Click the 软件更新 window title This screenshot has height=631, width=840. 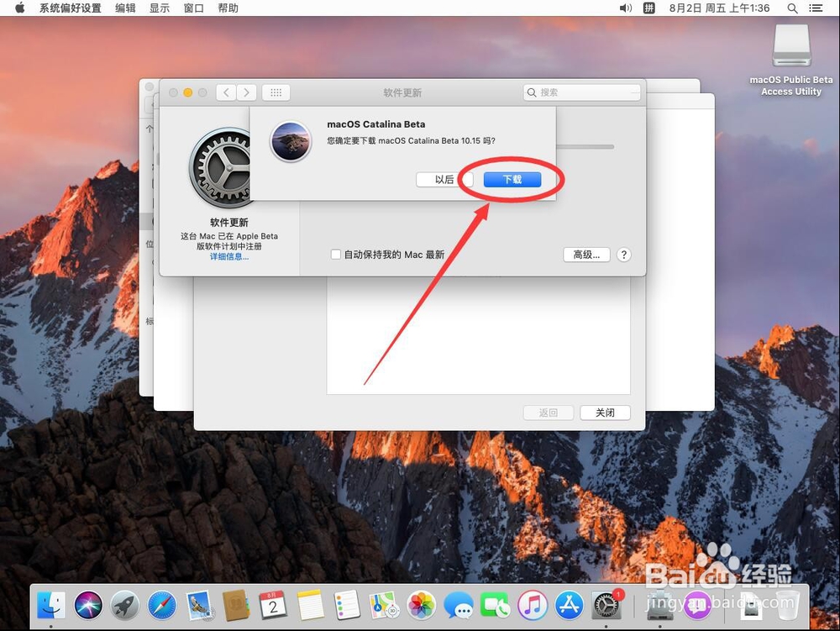402,92
